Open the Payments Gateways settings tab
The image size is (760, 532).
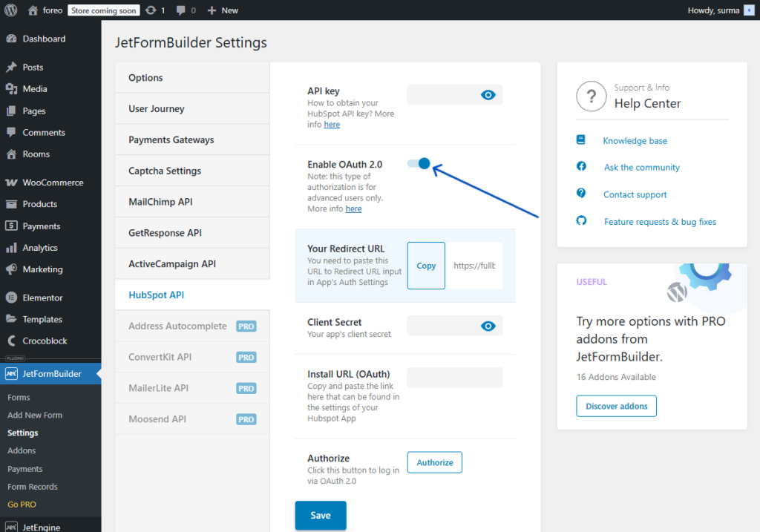(171, 139)
